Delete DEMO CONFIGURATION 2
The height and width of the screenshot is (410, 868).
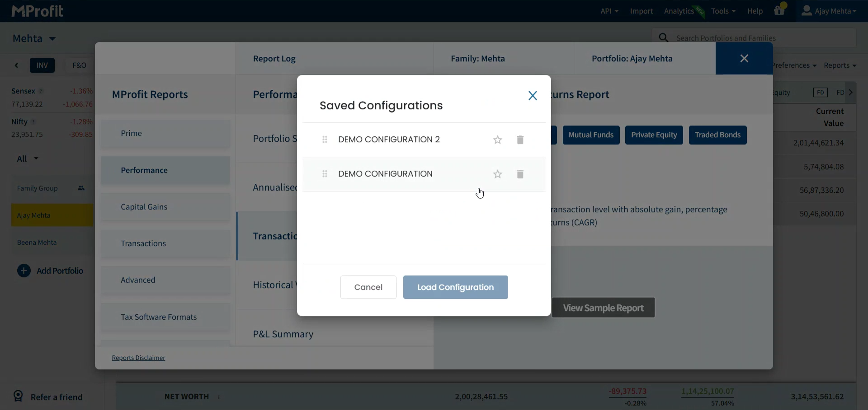coord(520,140)
